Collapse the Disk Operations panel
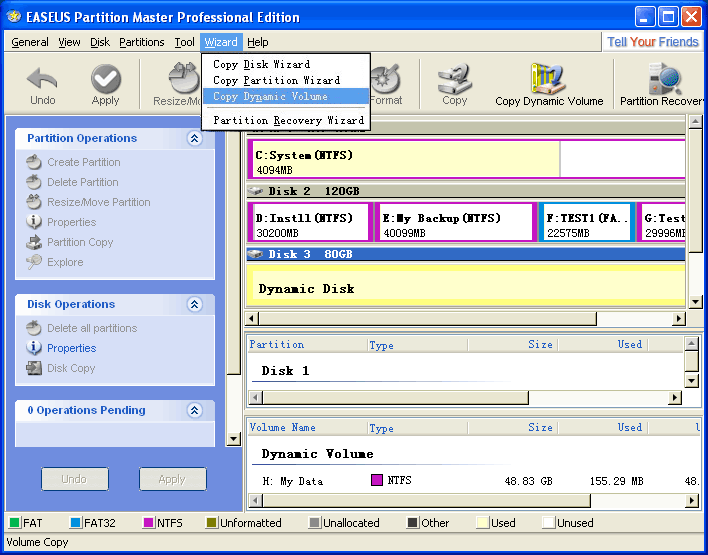Screen dimensions: 708x555 pyautogui.click(x=194, y=304)
